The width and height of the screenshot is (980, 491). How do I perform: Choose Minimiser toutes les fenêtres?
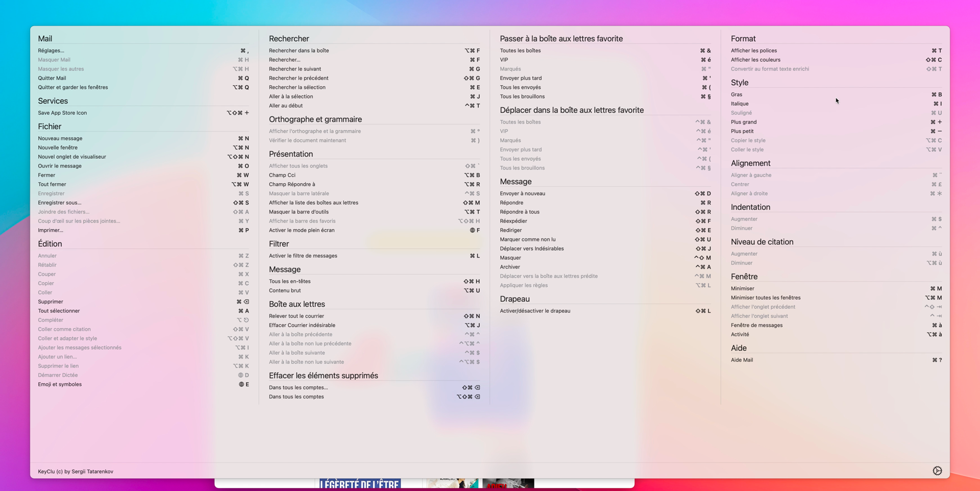pyautogui.click(x=837, y=298)
